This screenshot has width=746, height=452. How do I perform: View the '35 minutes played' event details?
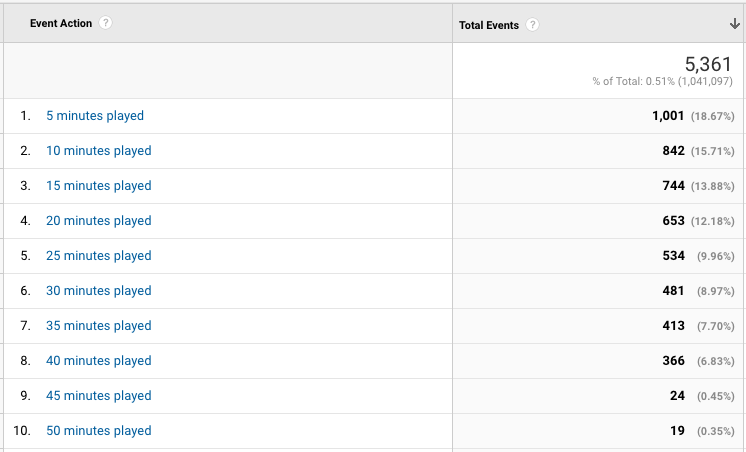98,326
